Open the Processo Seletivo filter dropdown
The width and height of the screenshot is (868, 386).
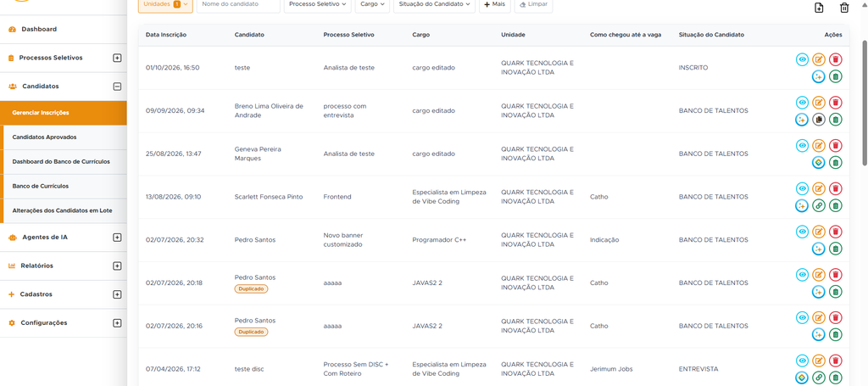(x=318, y=4)
